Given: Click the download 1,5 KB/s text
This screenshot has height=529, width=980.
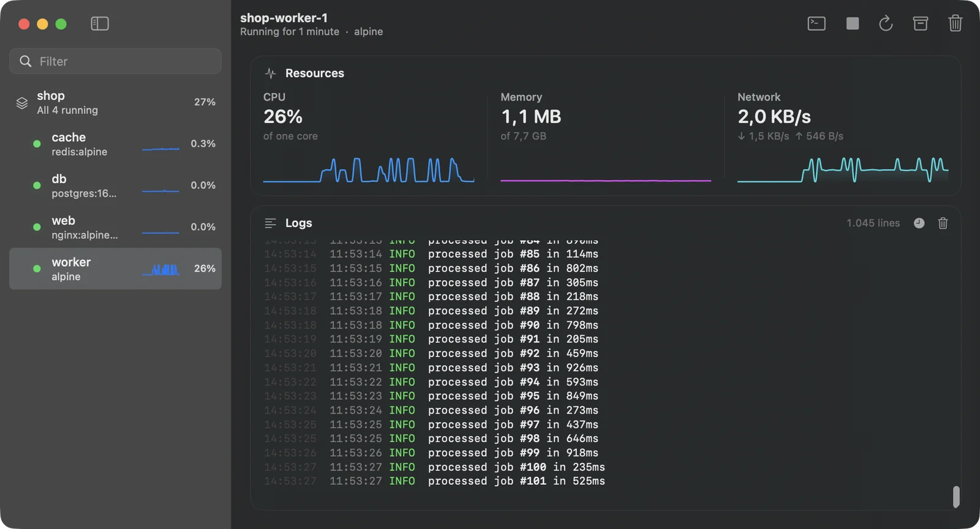Looking at the screenshot, I should coord(763,136).
